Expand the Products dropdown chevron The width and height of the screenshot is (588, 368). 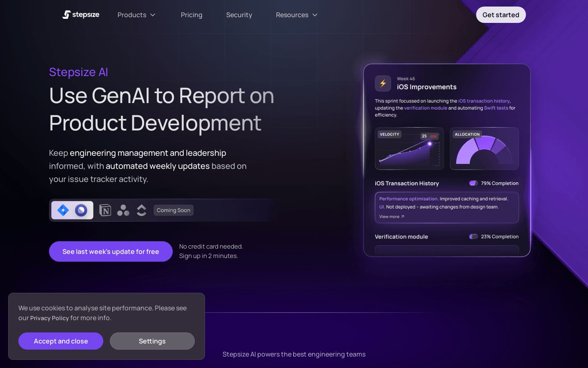coord(153,15)
